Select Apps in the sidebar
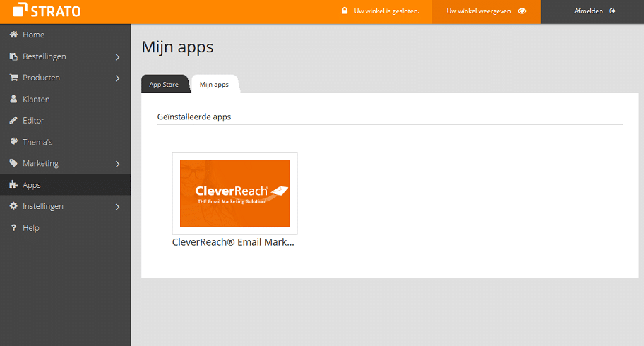This screenshot has width=644, height=346. click(65, 184)
